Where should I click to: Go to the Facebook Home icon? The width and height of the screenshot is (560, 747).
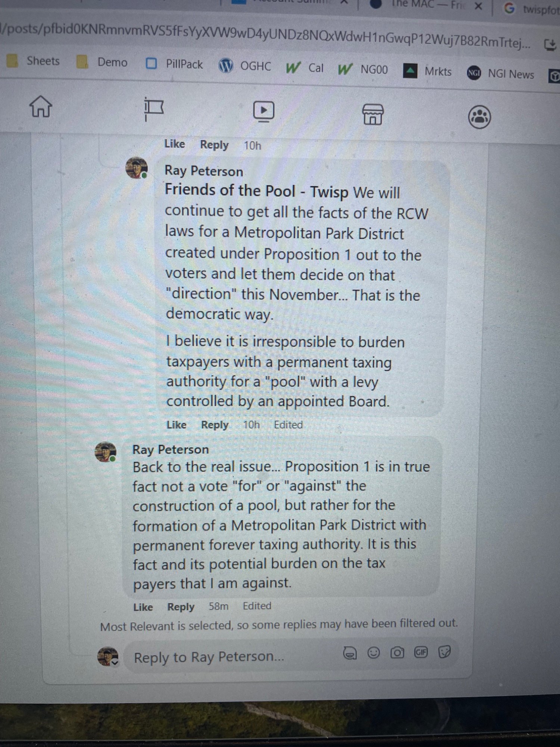click(41, 106)
